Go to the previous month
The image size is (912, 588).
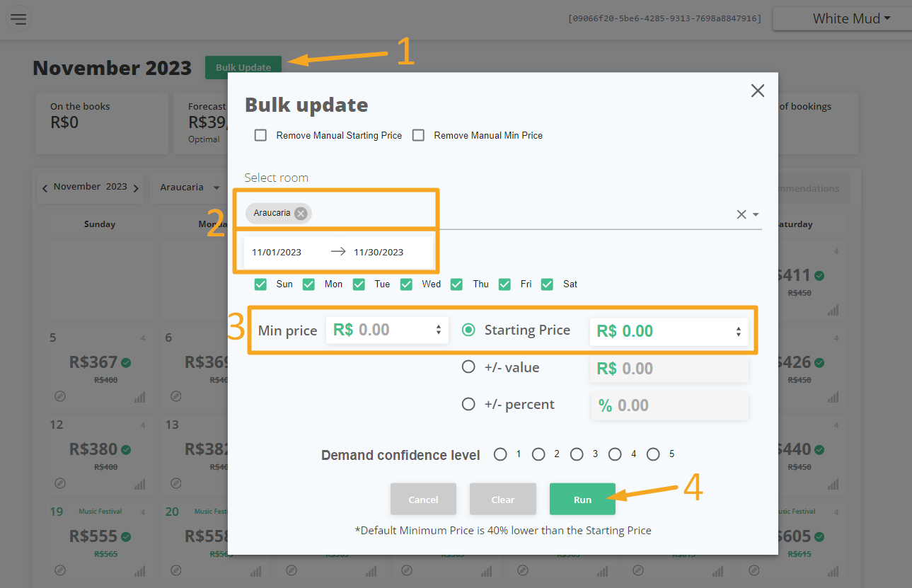point(45,188)
